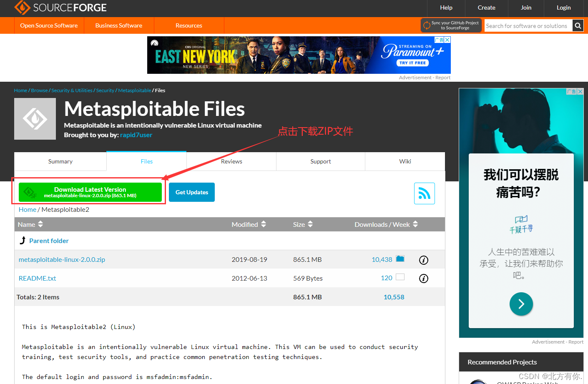Click the total 10,558 downloads
The height and width of the screenshot is (384, 588).
coord(394,297)
